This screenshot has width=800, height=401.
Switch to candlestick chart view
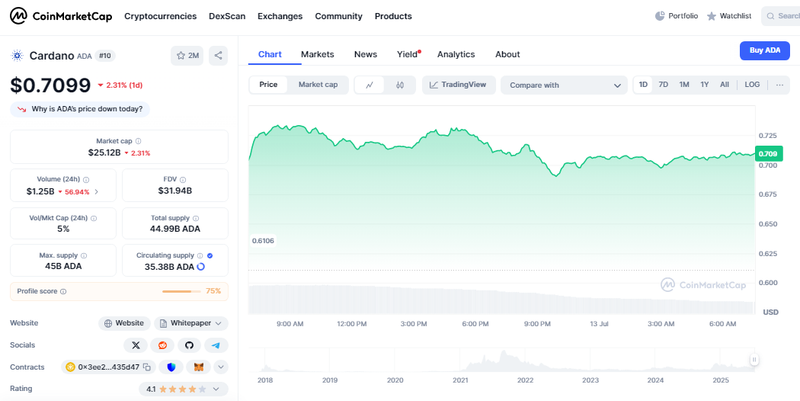point(399,85)
